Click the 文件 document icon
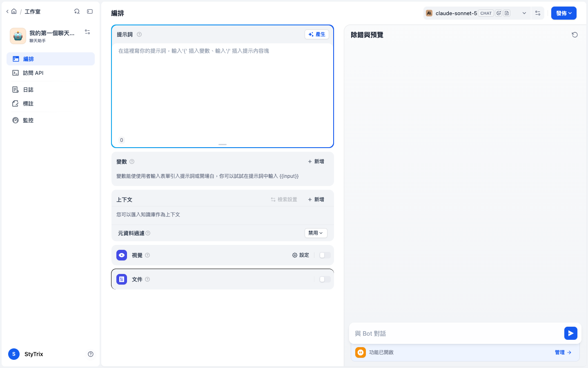This screenshot has height=368, width=588. (122, 279)
